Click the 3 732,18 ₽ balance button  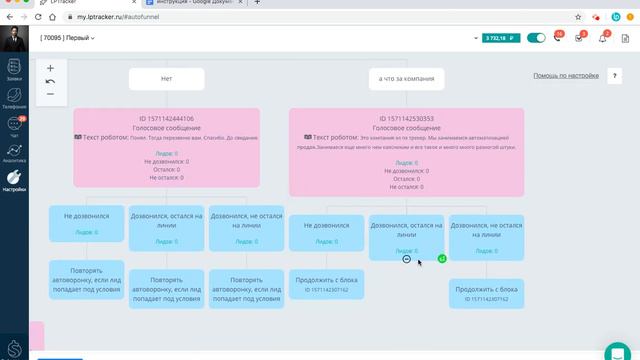(501, 38)
